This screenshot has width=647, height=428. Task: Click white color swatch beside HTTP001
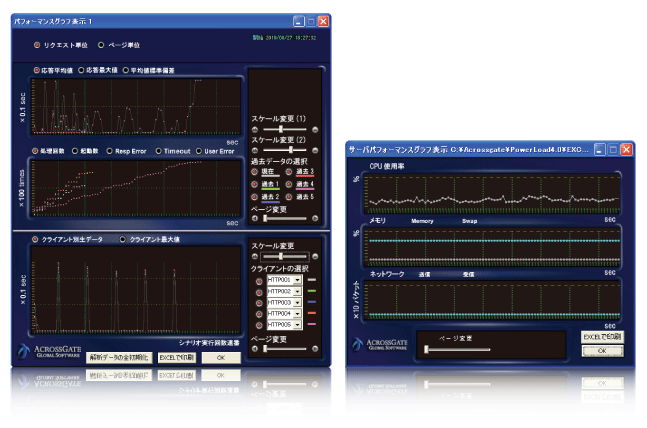pyautogui.click(x=312, y=280)
